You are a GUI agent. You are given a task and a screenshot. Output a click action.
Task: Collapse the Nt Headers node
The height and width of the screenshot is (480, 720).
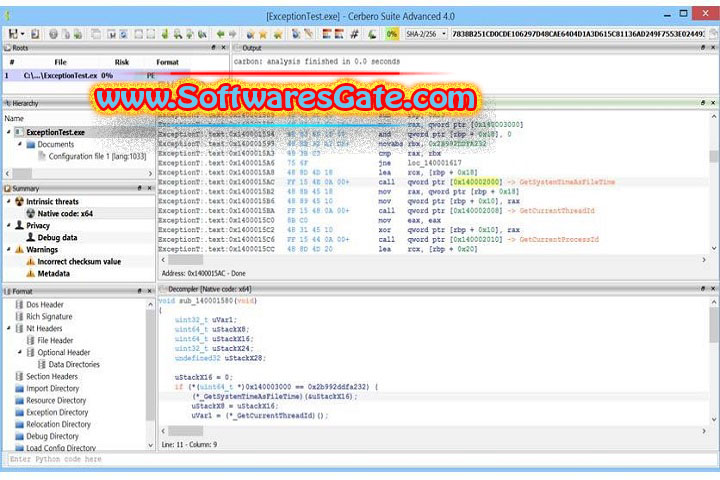(9, 328)
